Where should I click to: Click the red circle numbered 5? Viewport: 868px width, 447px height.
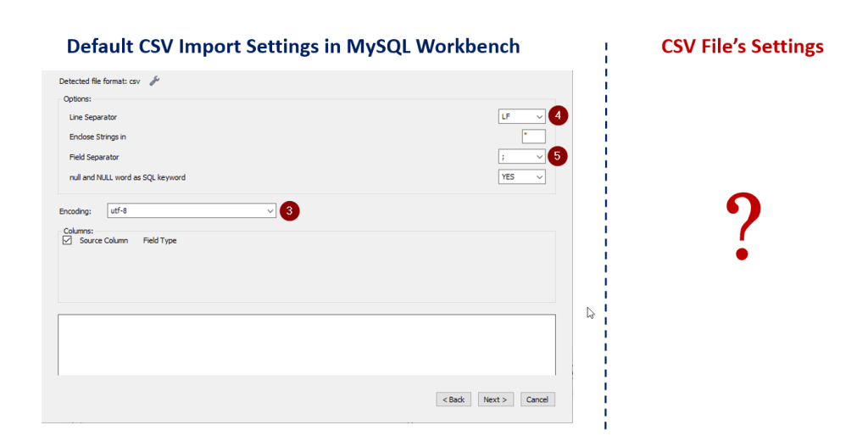[x=558, y=156]
